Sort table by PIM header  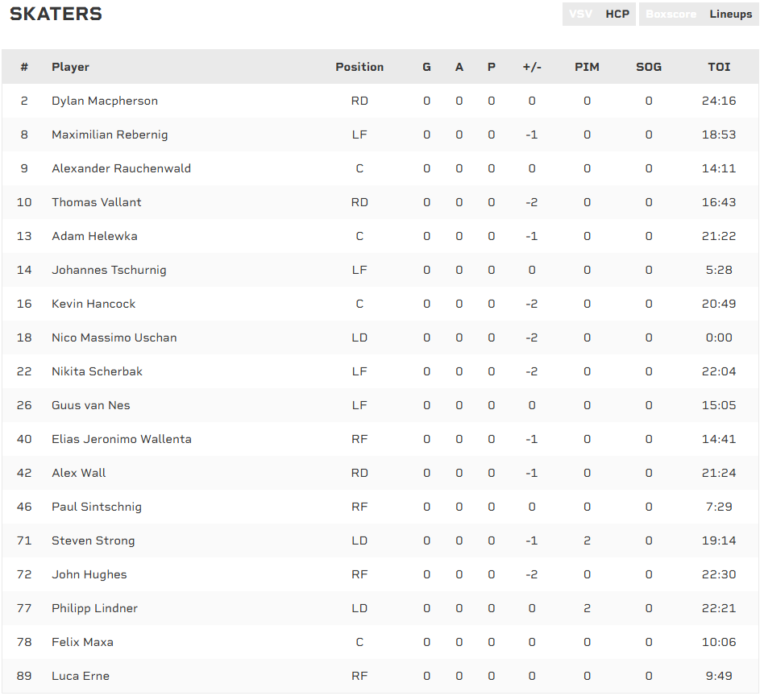click(587, 67)
